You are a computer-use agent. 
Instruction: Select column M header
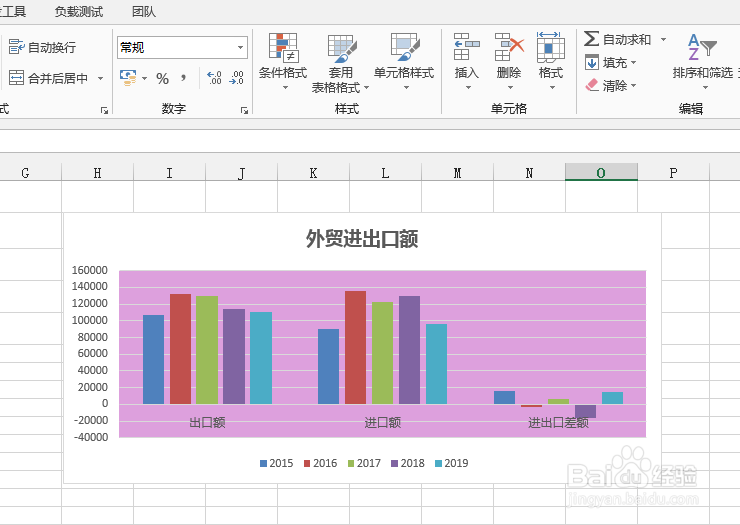[x=457, y=173]
